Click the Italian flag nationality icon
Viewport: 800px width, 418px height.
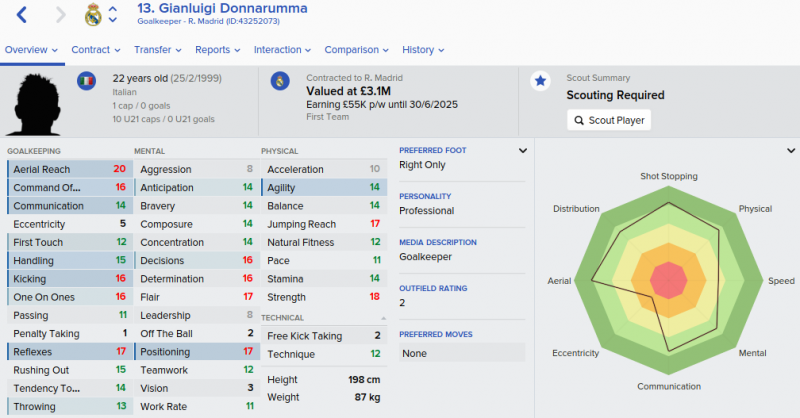point(86,81)
